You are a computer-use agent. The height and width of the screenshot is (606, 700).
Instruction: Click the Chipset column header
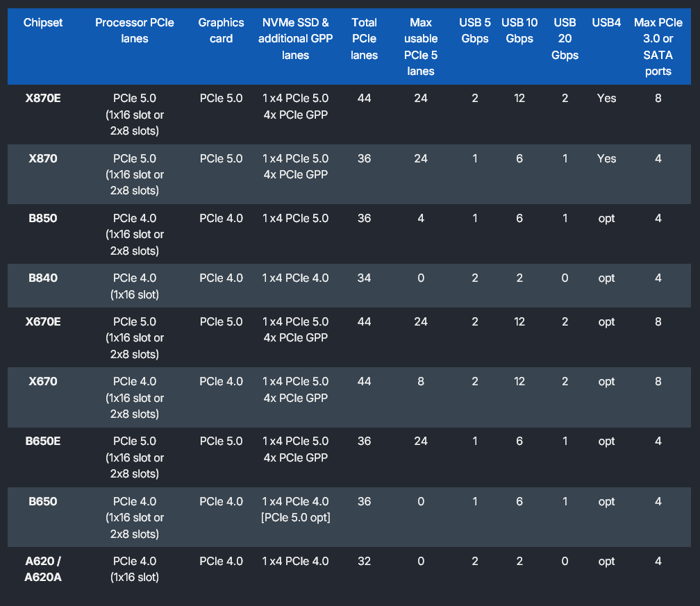[x=43, y=23]
